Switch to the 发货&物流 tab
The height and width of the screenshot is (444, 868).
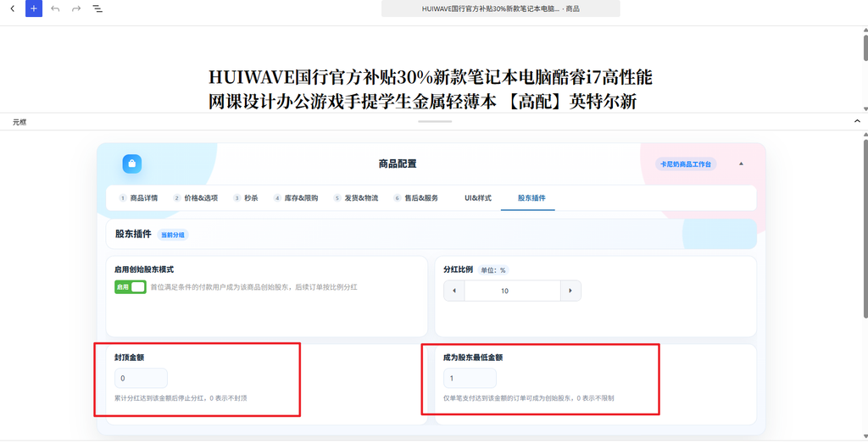click(356, 198)
